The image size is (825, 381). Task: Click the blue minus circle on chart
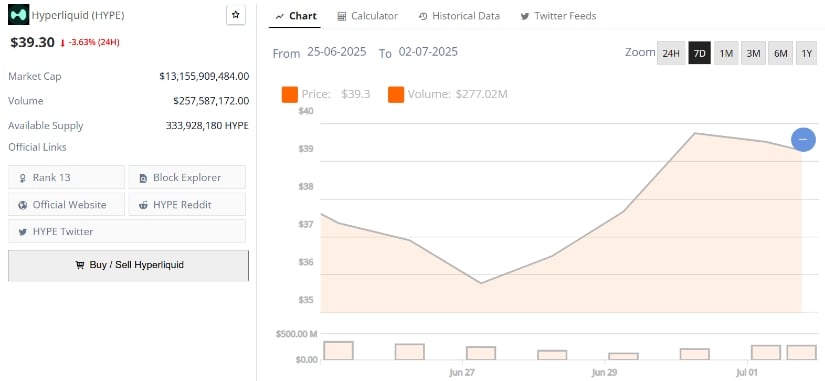click(x=803, y=139)
